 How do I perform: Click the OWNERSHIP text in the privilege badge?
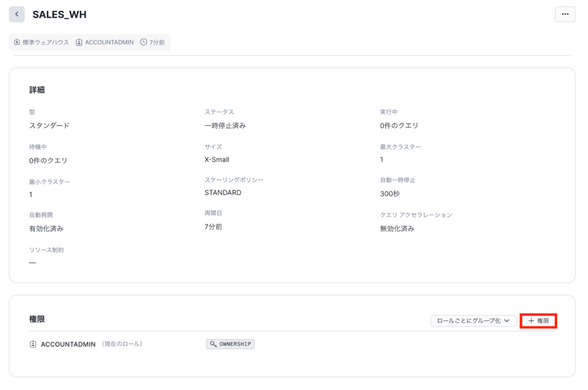[x=235, y=344]
